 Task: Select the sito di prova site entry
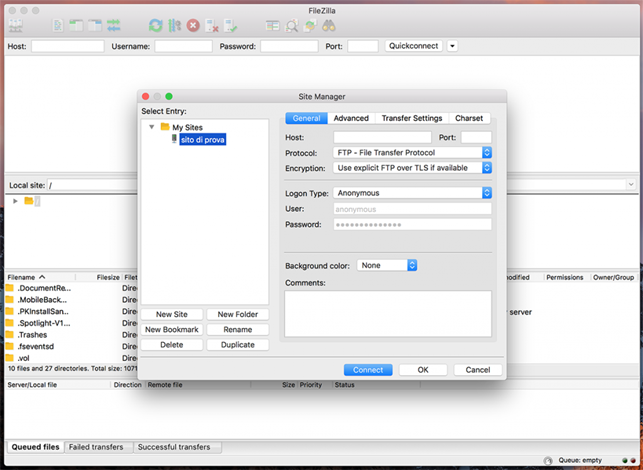(x=203, y=139)
